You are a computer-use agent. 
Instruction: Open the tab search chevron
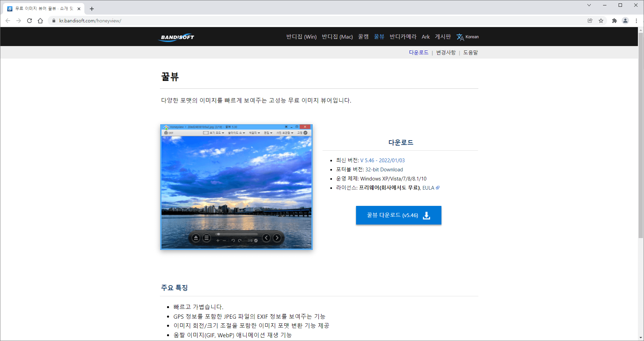click(589, 5)
